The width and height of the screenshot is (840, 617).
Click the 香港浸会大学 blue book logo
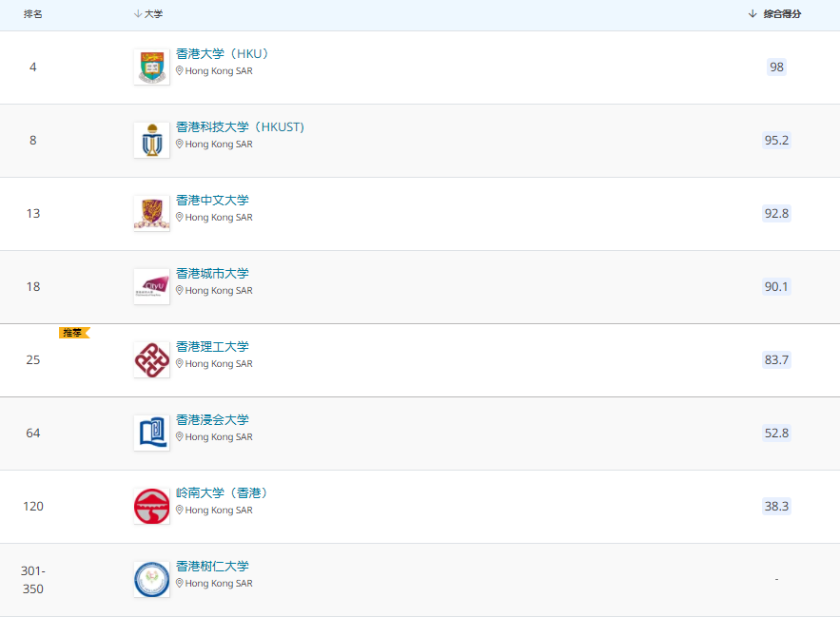[x=151, y=433]
